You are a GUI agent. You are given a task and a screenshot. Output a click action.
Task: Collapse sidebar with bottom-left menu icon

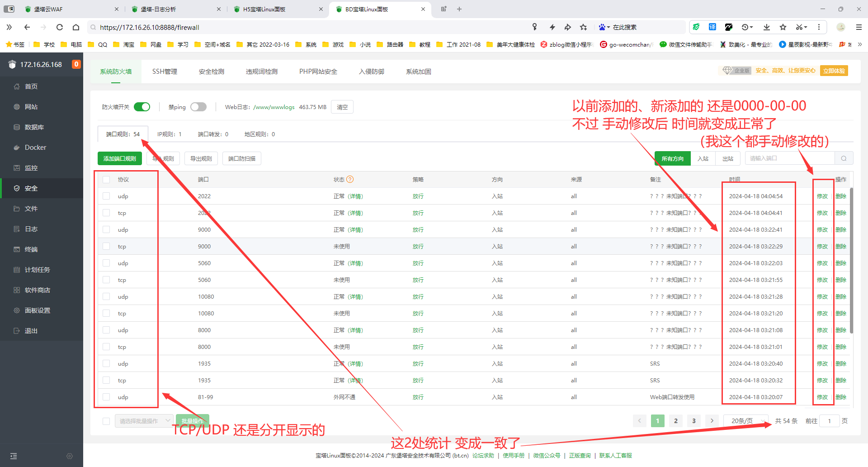[14, 456]
